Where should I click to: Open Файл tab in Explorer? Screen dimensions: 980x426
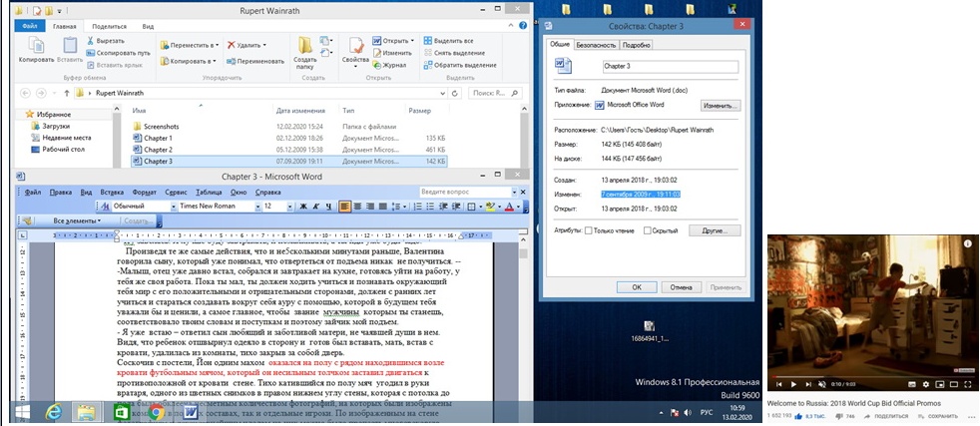pyautogui.click(x=29, y=27)
